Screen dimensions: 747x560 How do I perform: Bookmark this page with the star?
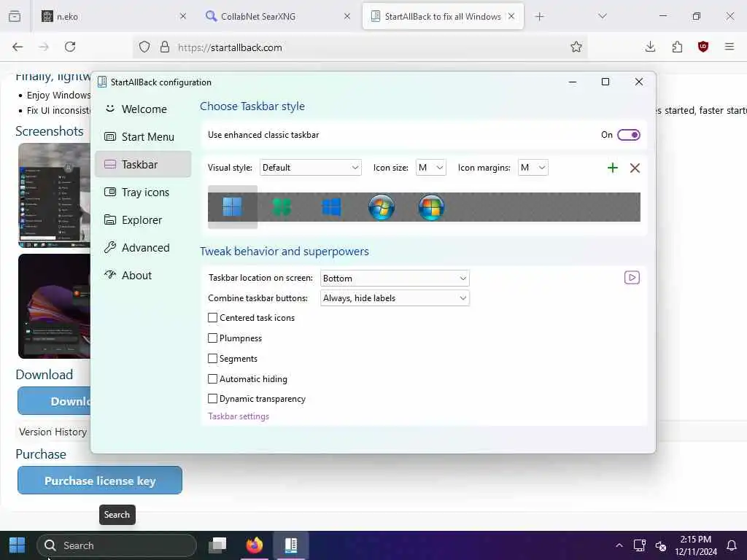(x=576, y=47)
